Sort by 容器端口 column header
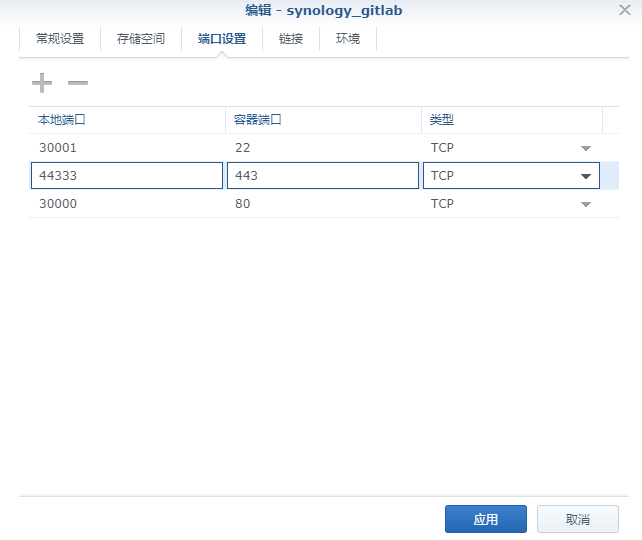642x540 pixels. click(x=323, y=120)
